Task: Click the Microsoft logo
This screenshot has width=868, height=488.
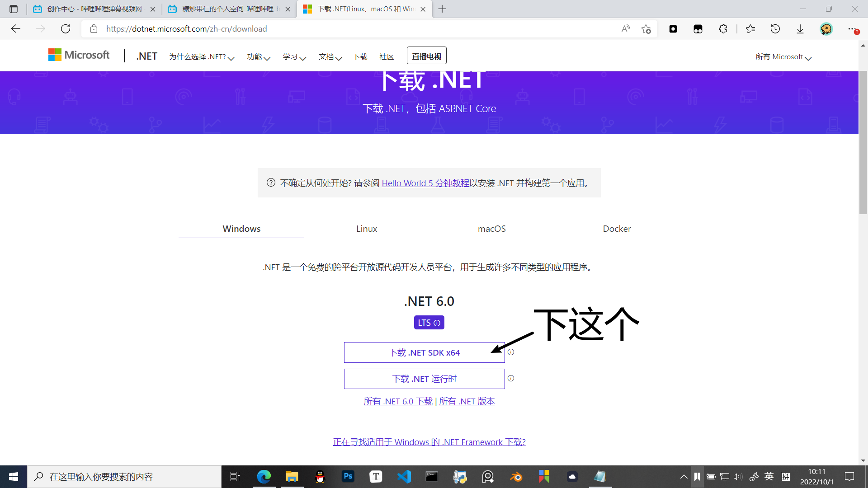Action: pos(79,55)
